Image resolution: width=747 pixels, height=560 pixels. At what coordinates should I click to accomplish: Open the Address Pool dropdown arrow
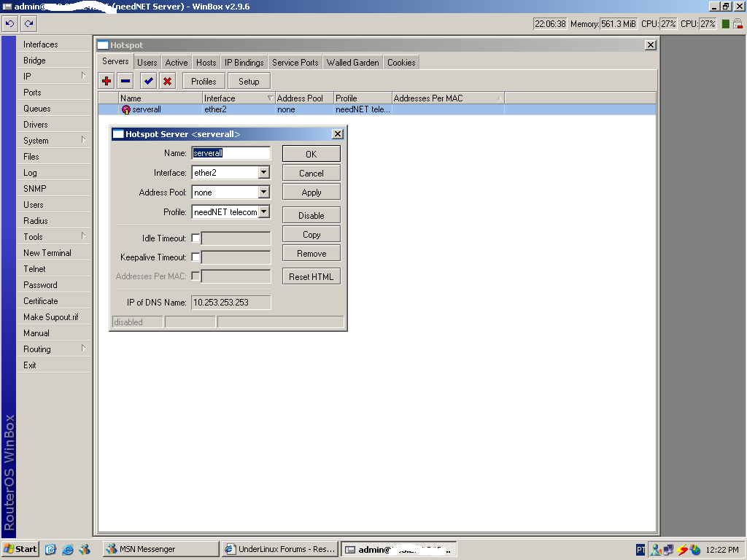point(264,192)
